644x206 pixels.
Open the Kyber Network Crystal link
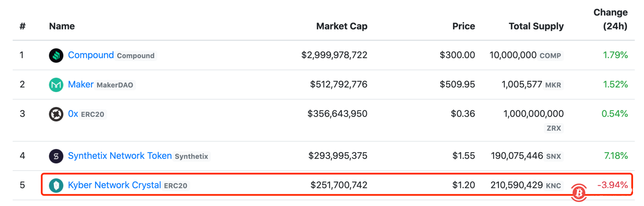pyautogui.click(x=114, y=185)
